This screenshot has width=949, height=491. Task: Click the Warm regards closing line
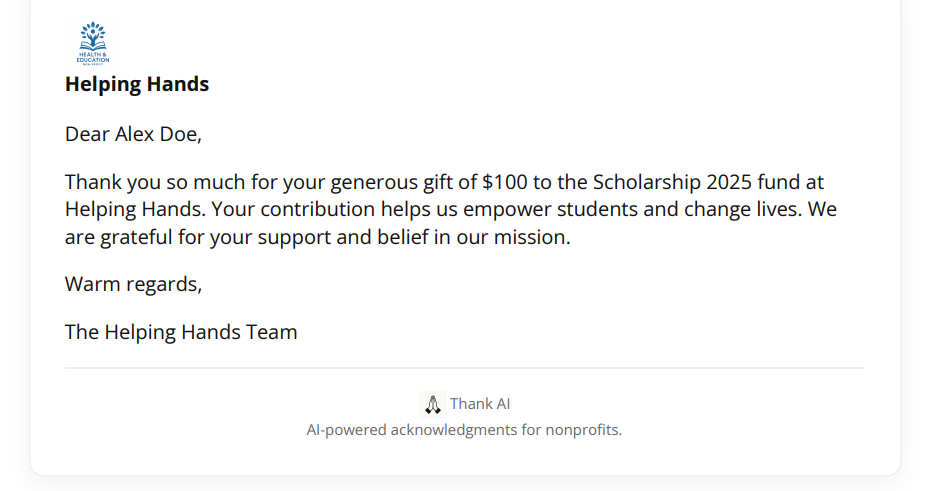pos(133,284)
